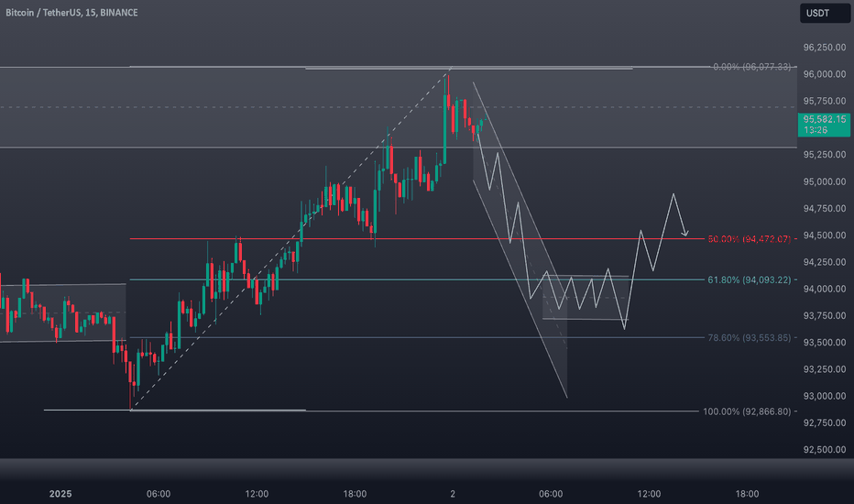
Task: Click the 95,250.00 price axis label
Action: (824, 155)
